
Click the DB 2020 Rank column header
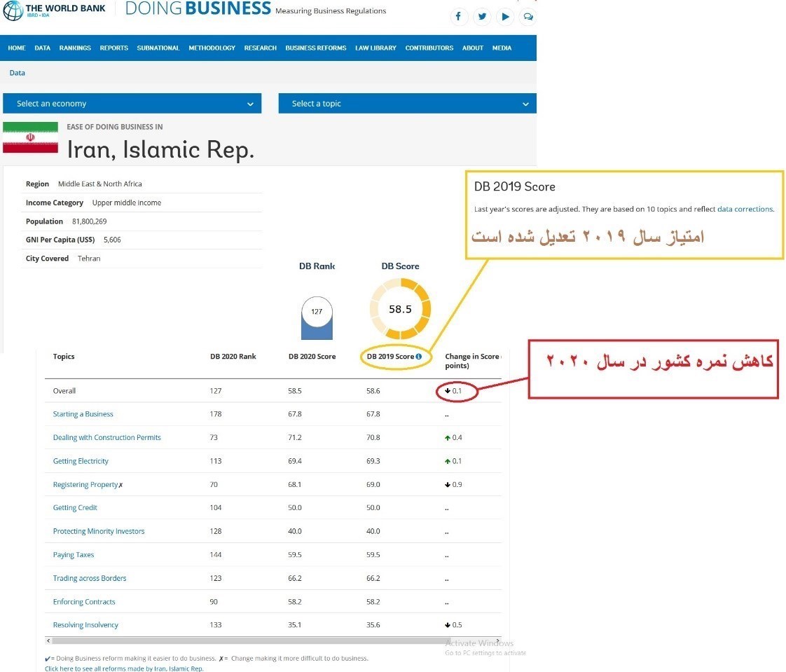point(233,357)
